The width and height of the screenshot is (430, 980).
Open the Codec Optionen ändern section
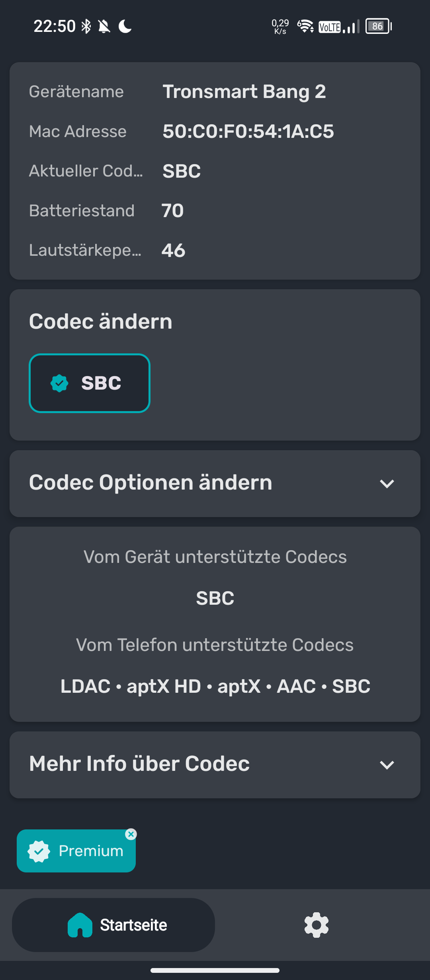(150, 483)
